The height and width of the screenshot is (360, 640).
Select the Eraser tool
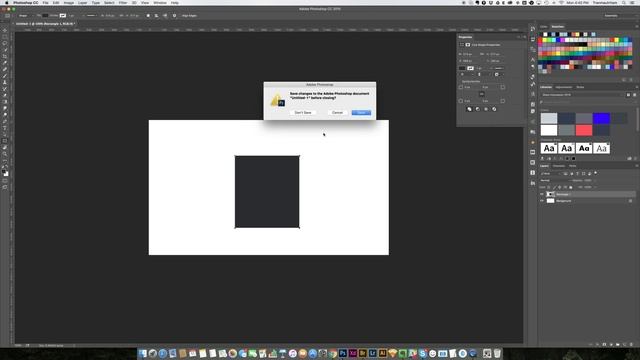tap(5, 96)
